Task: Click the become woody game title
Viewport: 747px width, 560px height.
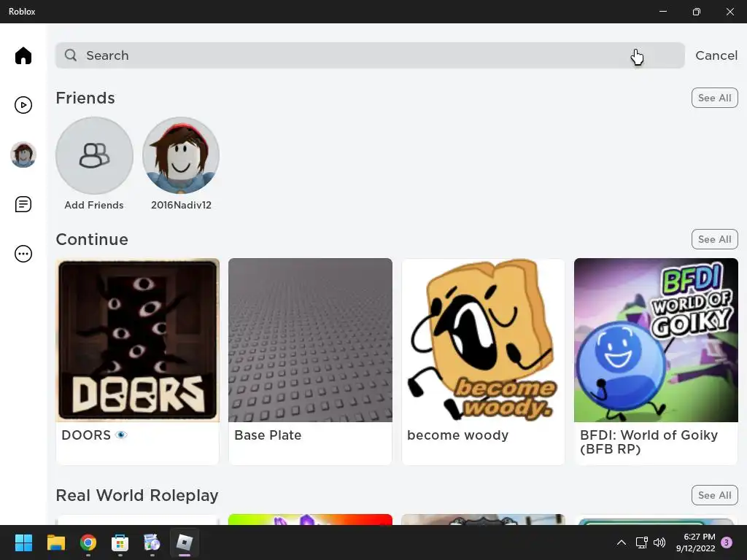Action: point(458,435)
